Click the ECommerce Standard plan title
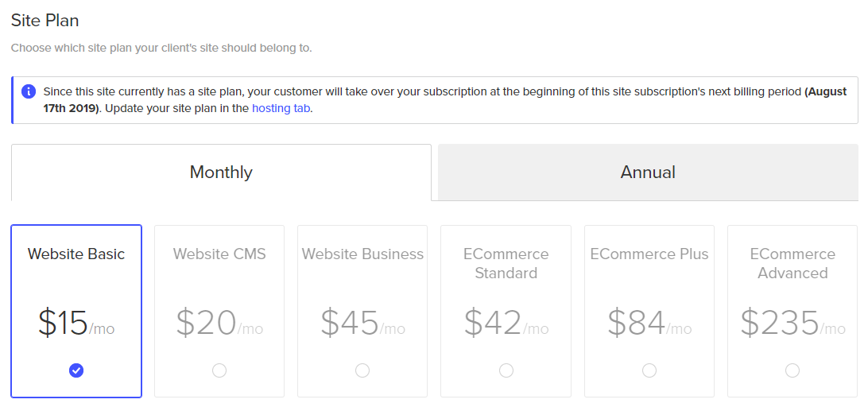Image resolution: width=868 pixels, height=411 pixels. click(x=506, y=263)
